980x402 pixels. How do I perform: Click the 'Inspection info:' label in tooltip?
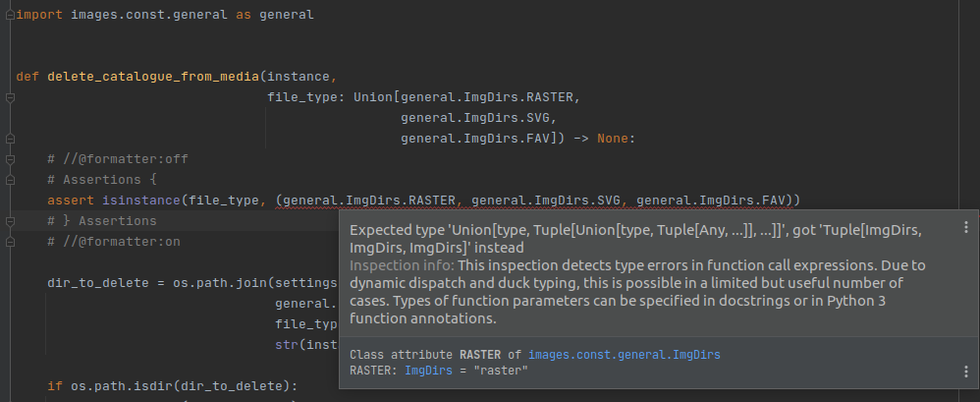coord(400,266)
